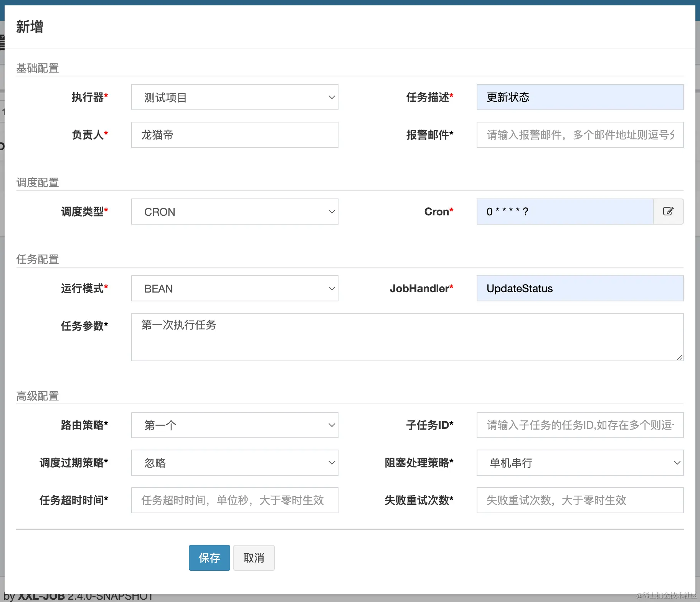The image size is (700, 602).
Task: Click the JobHandler field label
Action: pos(421,288)
